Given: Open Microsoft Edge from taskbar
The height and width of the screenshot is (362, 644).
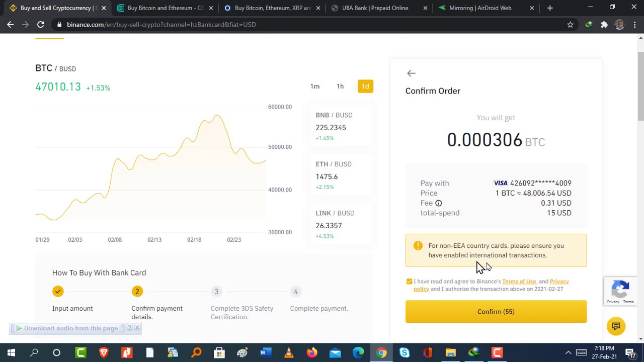Looking at the screenshot, I should [x=358, y=353].
